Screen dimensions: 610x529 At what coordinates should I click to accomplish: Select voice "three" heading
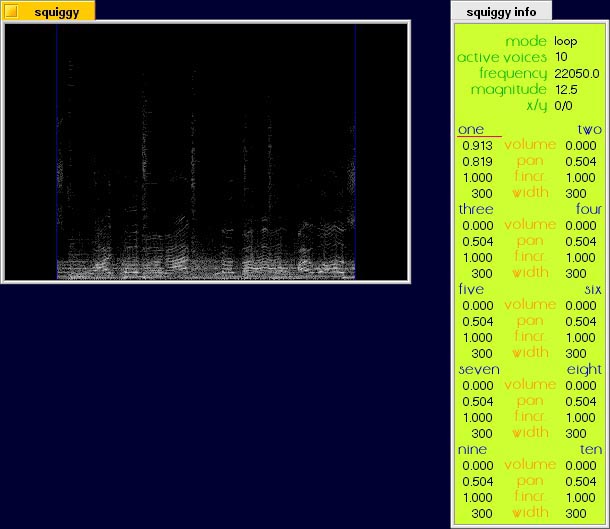tap(476, 209)
